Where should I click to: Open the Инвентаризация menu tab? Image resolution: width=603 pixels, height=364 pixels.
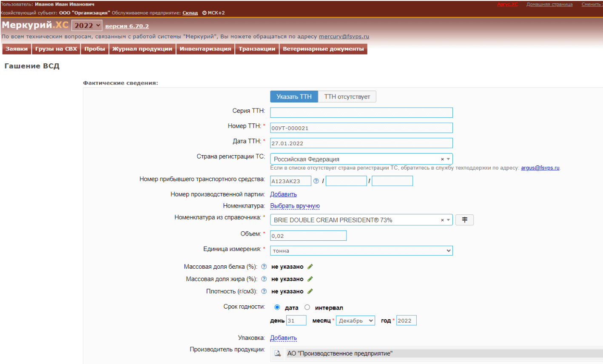[x=205, y=49]
